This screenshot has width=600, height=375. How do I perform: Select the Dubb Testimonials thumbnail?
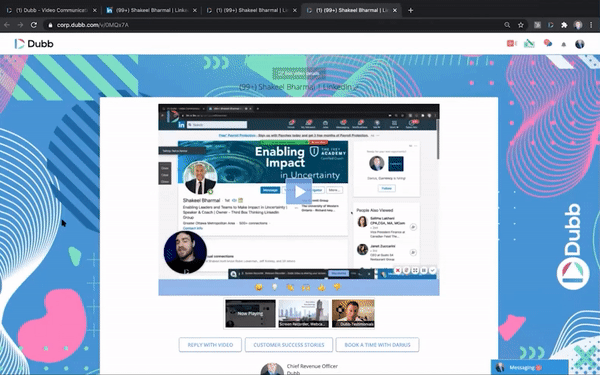pos(353,313)
